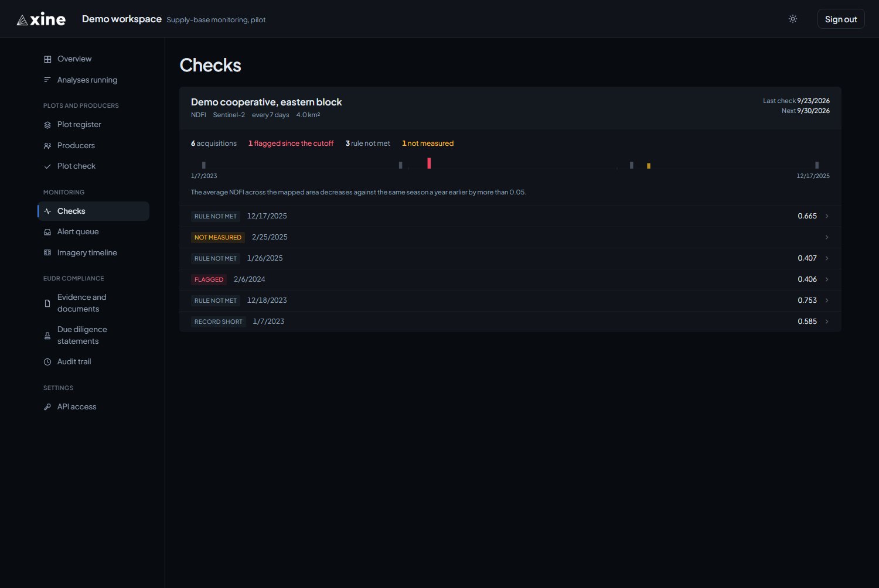Image resolution: width=879 pixels, height=588 pixels.
Task: Click the Sign out button
Action: pyautogui.click(x=841, y=19)
